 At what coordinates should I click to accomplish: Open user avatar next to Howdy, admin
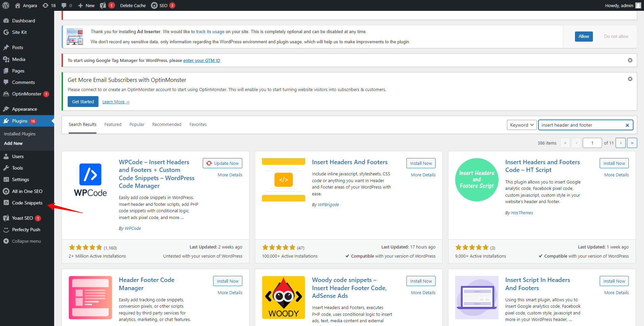tap(638, 5)
